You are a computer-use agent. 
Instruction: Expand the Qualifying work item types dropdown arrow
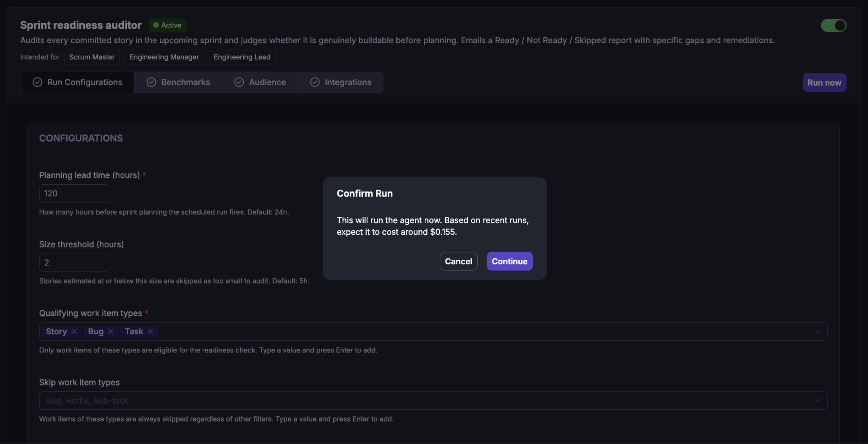[x=818, y=331]
